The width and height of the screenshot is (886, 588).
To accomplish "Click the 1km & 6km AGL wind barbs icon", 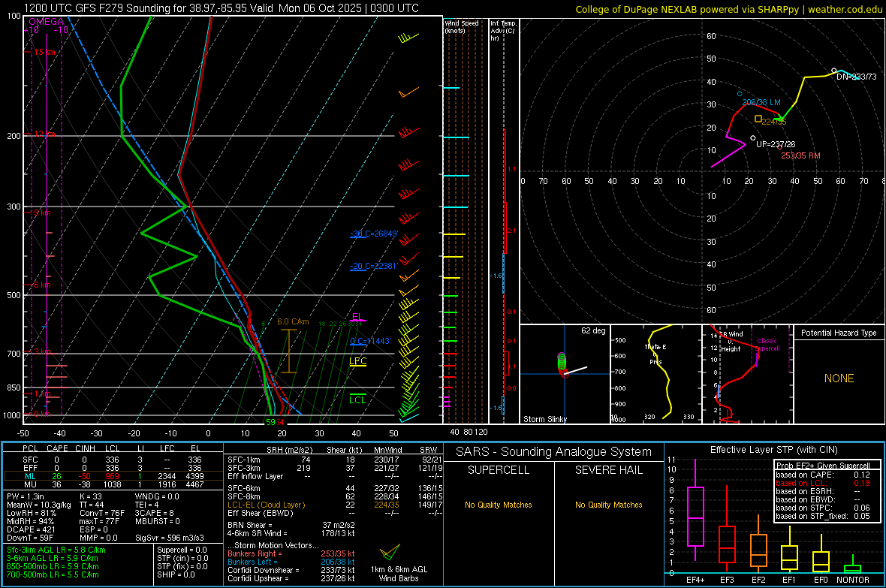I will pos(390,553).
